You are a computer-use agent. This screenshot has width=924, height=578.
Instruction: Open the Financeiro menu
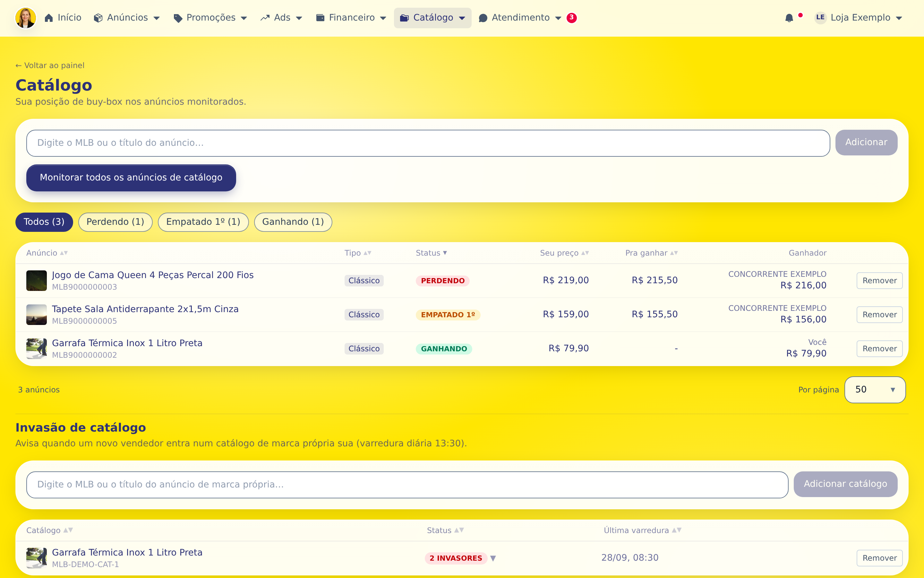coord(351,18)
